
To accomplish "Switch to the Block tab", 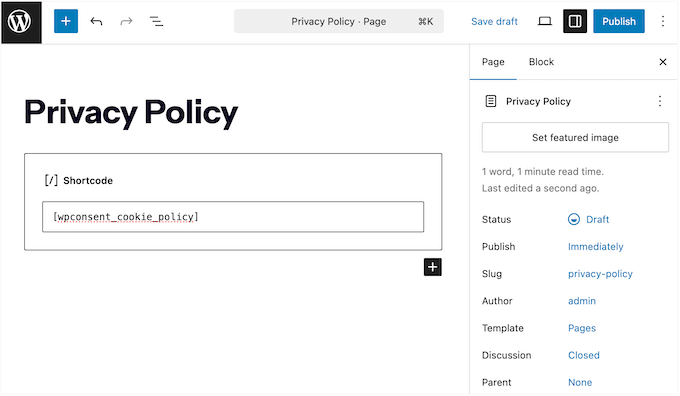I will [x=541, y=62].
